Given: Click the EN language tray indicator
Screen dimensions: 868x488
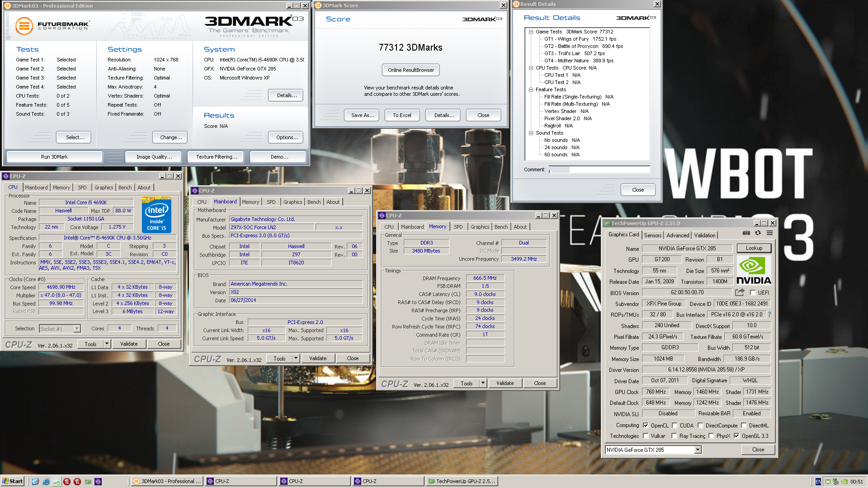Looking at the screenshot, I should pos(818,482).
